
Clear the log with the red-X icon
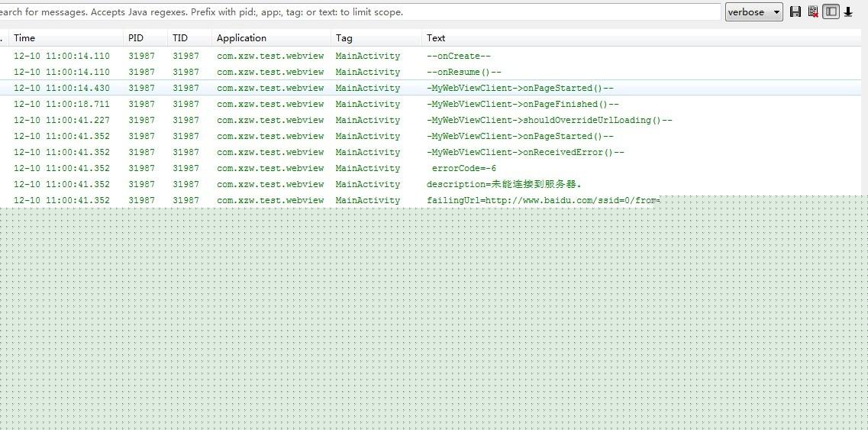(813, 11)
